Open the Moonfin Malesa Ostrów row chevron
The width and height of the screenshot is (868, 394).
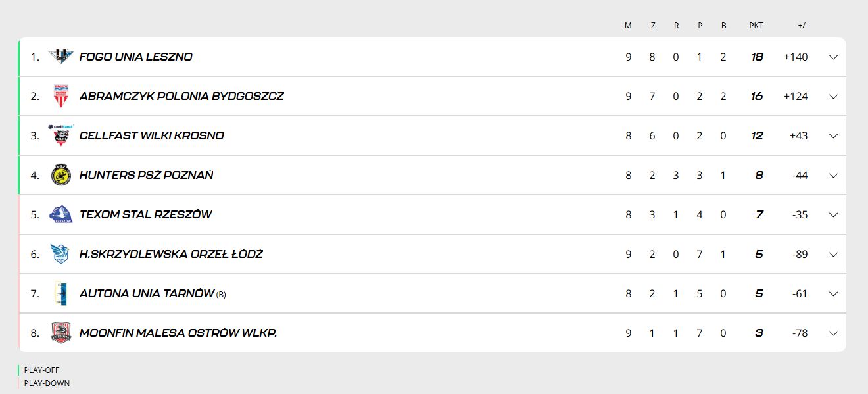click(833, 333)
